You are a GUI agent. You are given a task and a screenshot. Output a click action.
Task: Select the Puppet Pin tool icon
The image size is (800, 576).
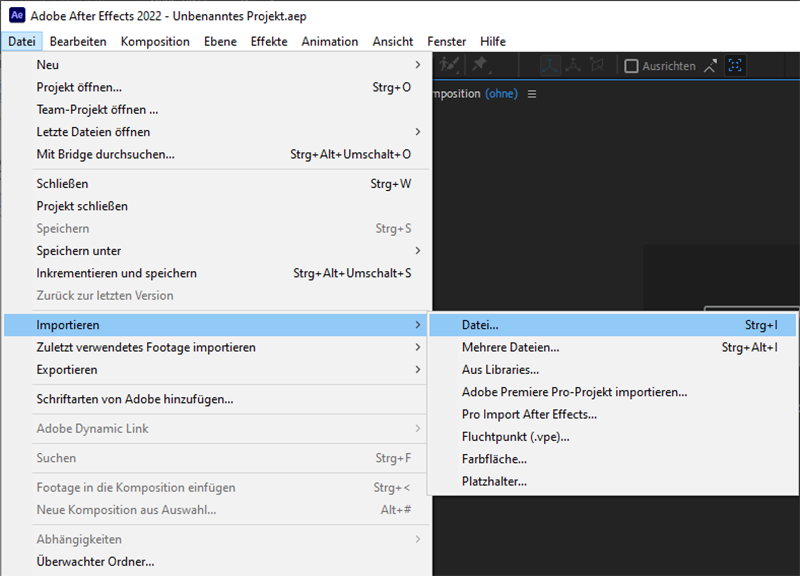[480, 65]
